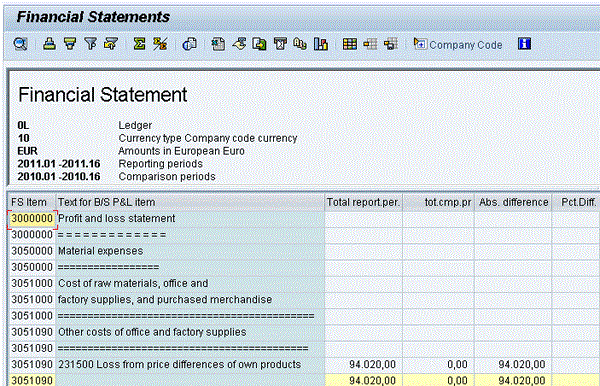Click 'Currency type Company code currency' text
This screenshot has height=386, width=600.
tap(208, 138)
